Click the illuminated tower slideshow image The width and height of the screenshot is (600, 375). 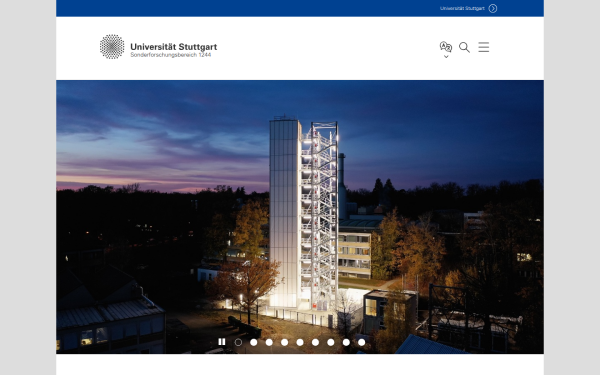300,217
